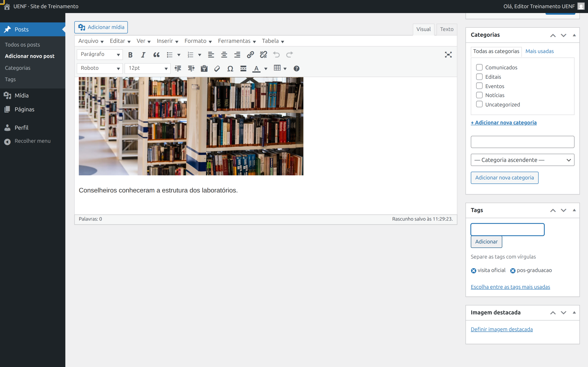Screen dimensions: 588x367
Task: Insert a blockquote with the quote icon
Action: coord(156,55)
